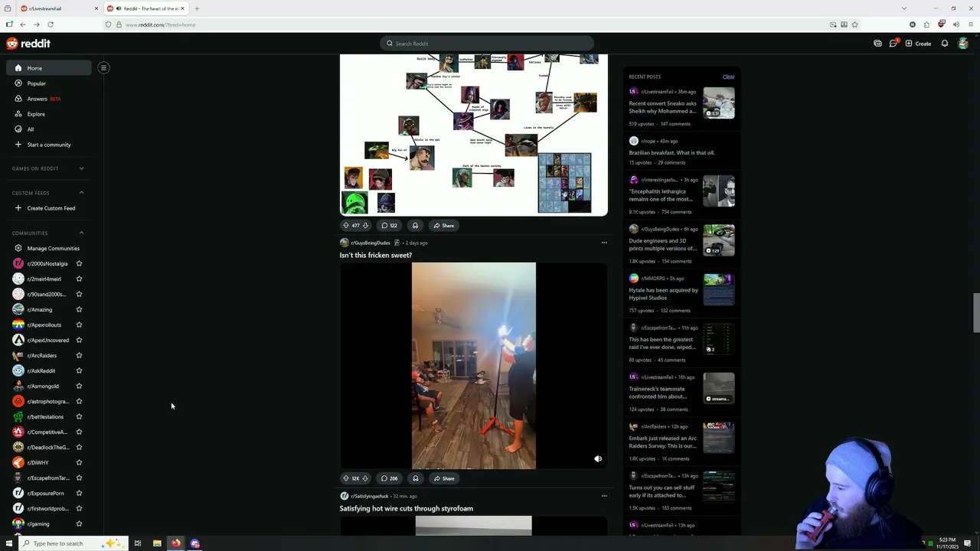Click the browser address bar URL
Viewport: 980px width, 551px height.
[161, 24]
